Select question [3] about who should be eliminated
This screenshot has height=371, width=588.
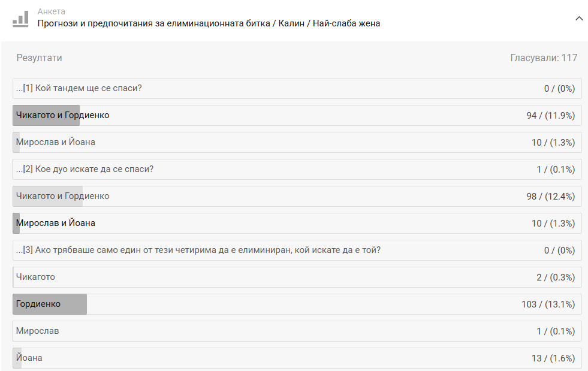198,250
